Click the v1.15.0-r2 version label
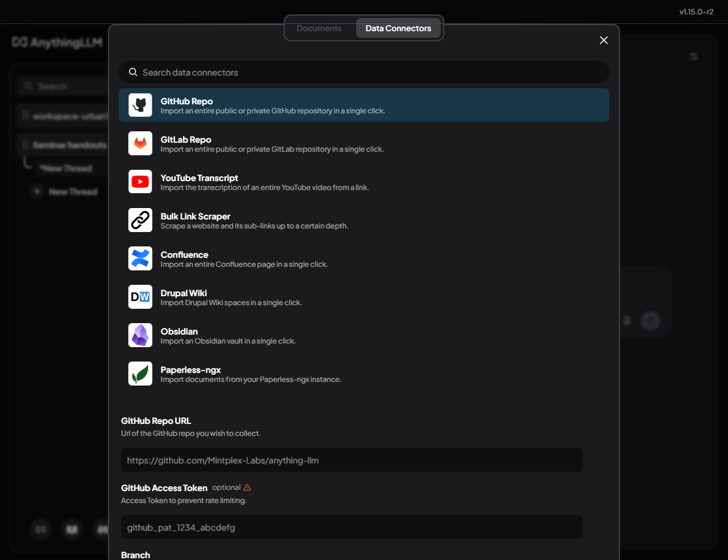728x560 pixels. [x=696, y=11]
